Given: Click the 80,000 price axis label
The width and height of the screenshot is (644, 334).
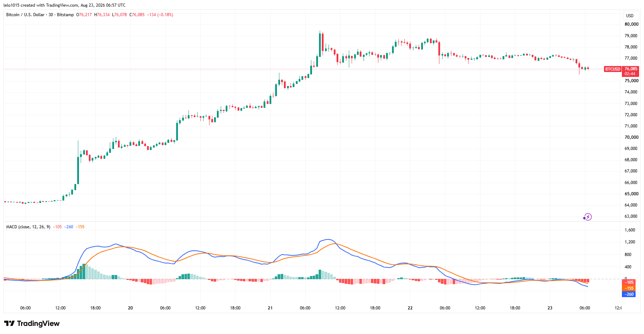Looking at the screenshot, I should (631, 24).
